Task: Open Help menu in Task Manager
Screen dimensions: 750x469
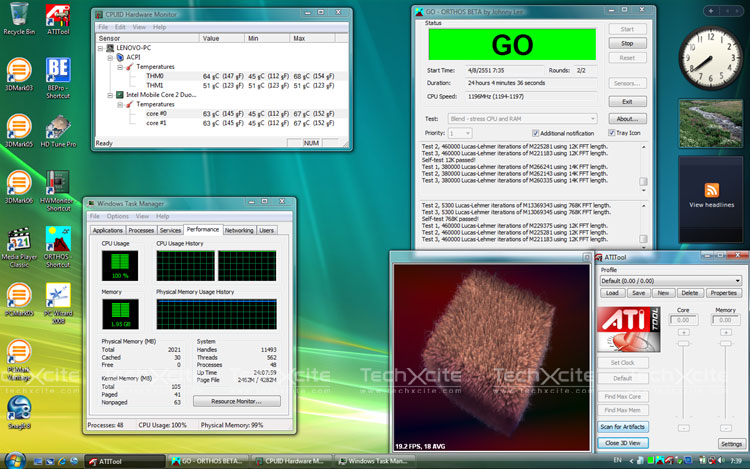Action: [163, 217]
